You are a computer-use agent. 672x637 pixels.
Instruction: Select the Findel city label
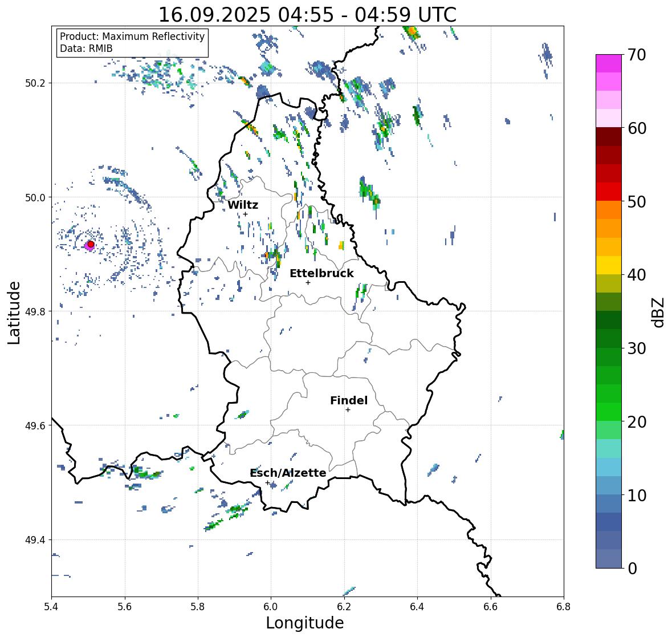(x=349, y=400)
